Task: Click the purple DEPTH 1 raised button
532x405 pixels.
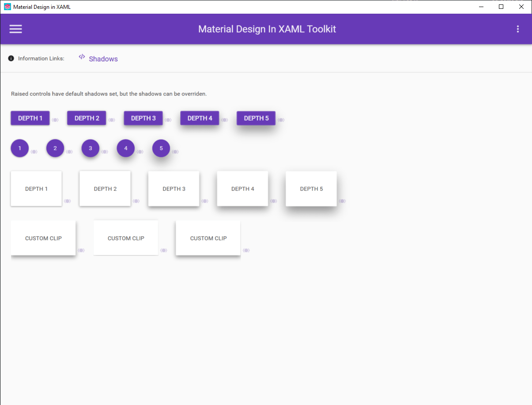Action: (30, 118)
